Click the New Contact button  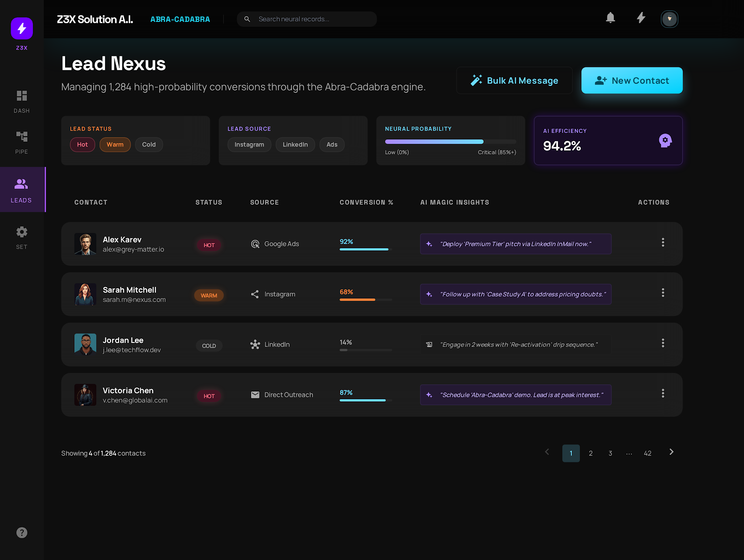(631, 80)
